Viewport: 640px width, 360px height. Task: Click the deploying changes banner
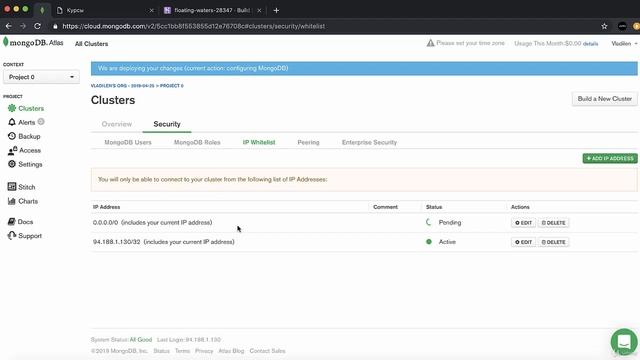364,68
